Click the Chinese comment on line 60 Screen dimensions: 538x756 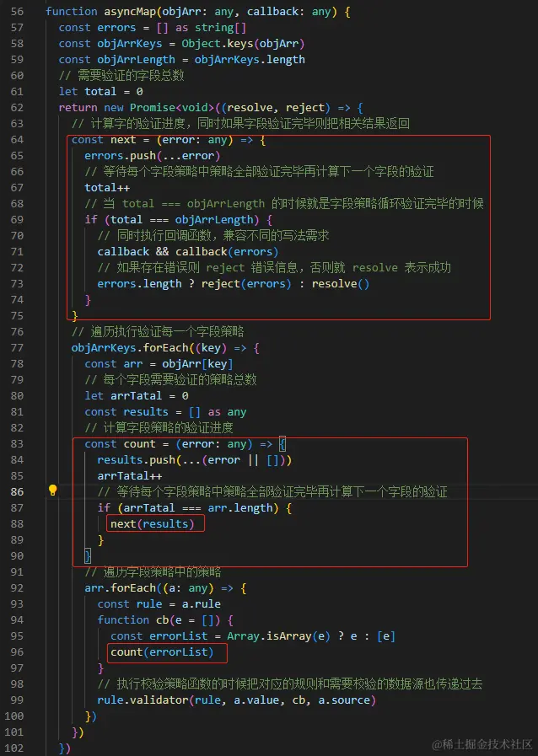[x=121, y=76]
